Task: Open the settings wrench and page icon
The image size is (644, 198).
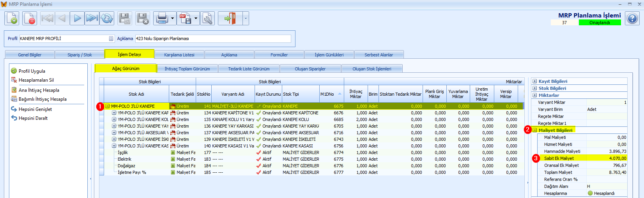Action: (207, 18)
